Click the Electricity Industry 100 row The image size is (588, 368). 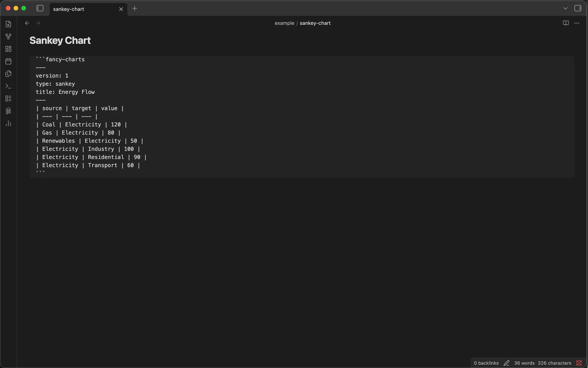coord(88,149)
